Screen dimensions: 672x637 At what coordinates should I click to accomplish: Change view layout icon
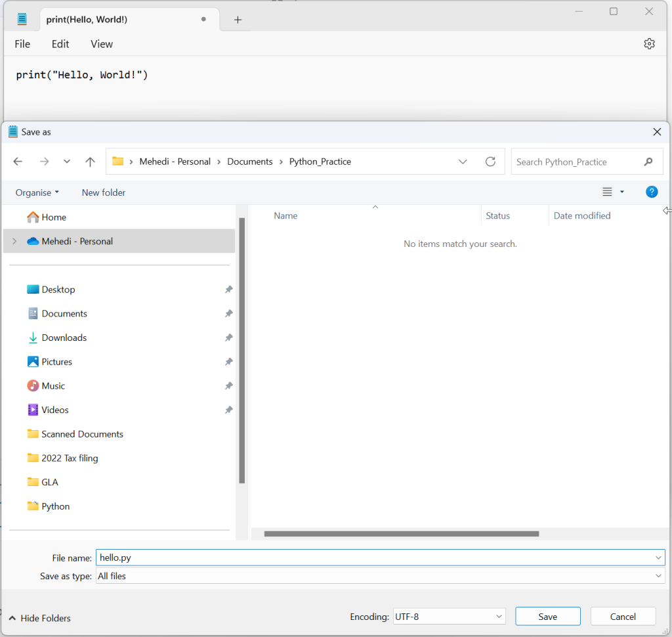point(607,192)
